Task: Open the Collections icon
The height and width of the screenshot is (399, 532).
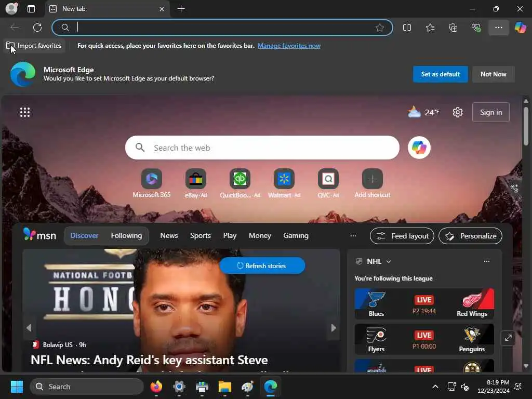Action: [x=453, y=28]
